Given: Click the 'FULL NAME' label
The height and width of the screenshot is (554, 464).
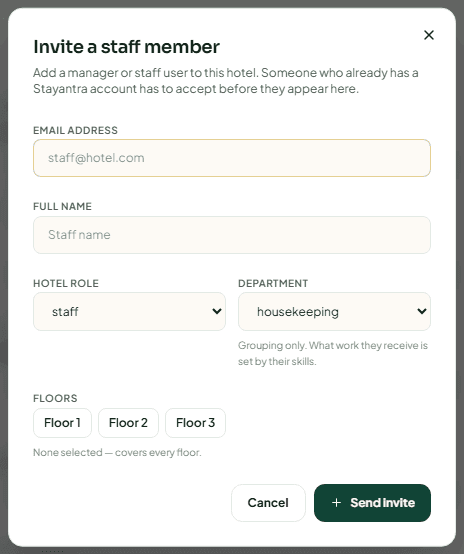Looking at the screenshot, I should point(62,206).
